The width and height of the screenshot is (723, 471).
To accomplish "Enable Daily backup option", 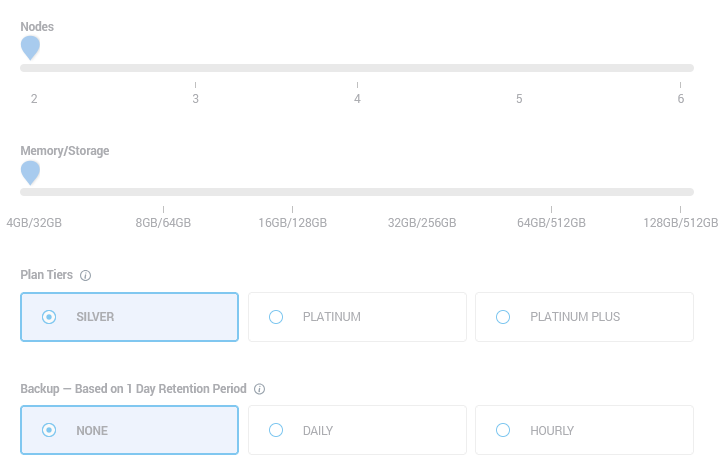I will pyautogui.click(x=357, y=430).
